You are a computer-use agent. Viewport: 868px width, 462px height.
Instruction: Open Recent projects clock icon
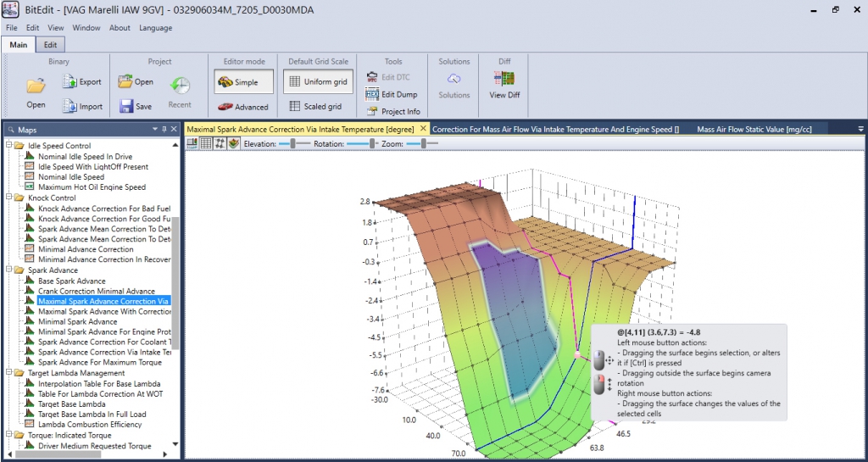coord(180,86)
